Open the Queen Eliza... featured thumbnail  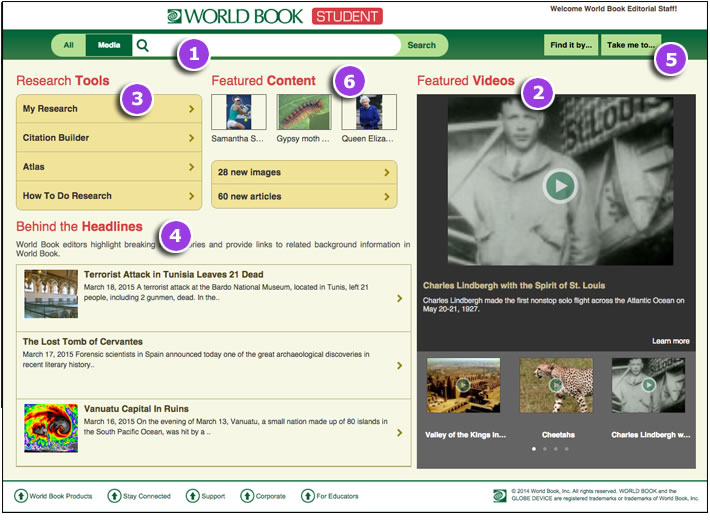click(x=369, y=112)
